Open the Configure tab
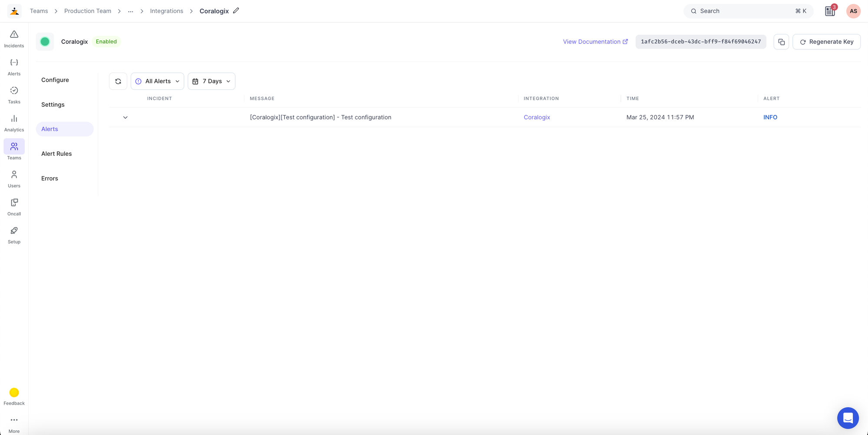This screenshot has height=435, width=868. (x=55, y=80)
